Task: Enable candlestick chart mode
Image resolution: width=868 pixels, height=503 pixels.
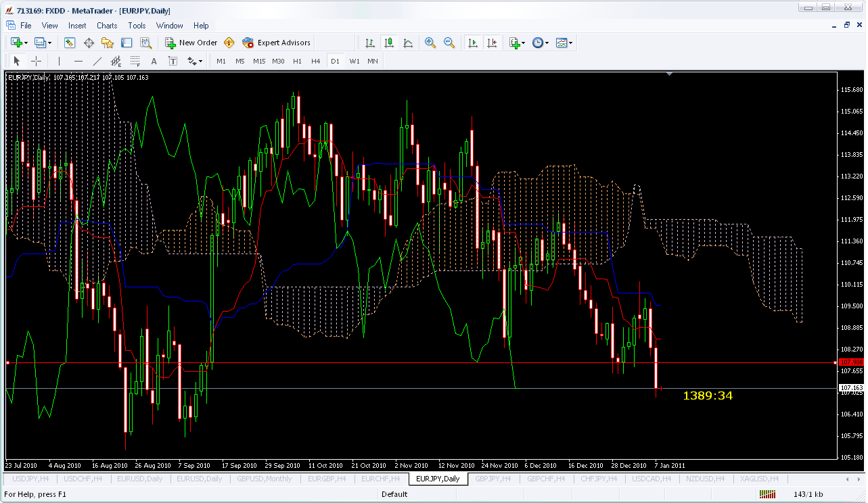Action: tap(389, 43)
